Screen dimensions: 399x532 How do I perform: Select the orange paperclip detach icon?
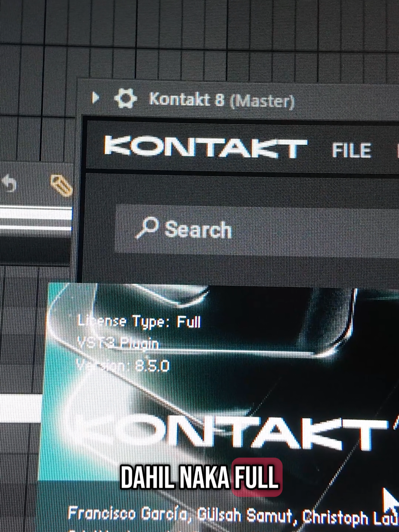tap(60, 183)
